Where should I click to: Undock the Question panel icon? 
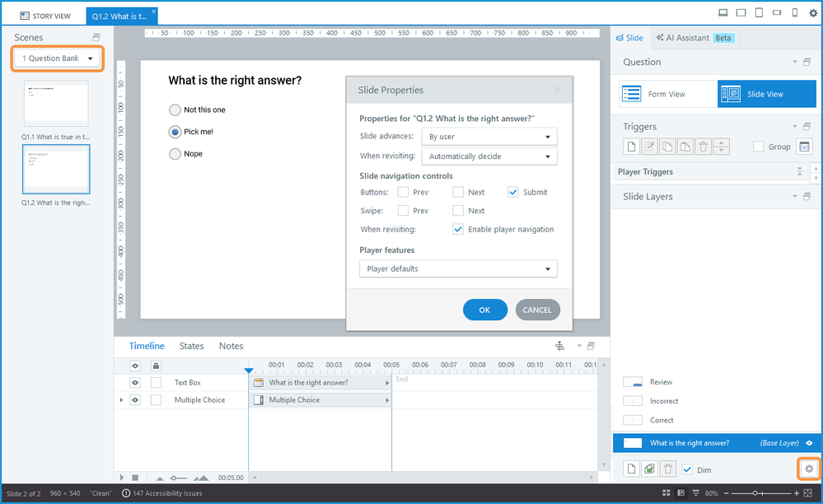(x=807, y=62)
